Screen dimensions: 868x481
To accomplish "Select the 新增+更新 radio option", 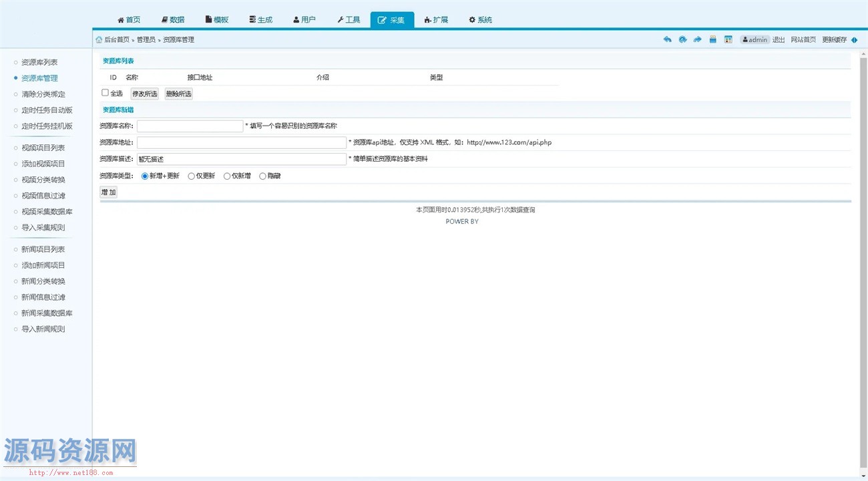I will pos(145,176).
